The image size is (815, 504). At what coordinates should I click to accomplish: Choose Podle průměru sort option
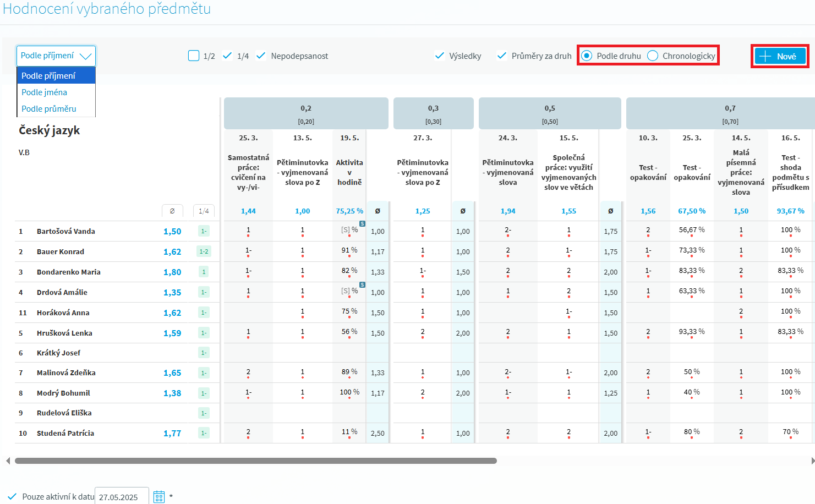[x=56, y=108]
